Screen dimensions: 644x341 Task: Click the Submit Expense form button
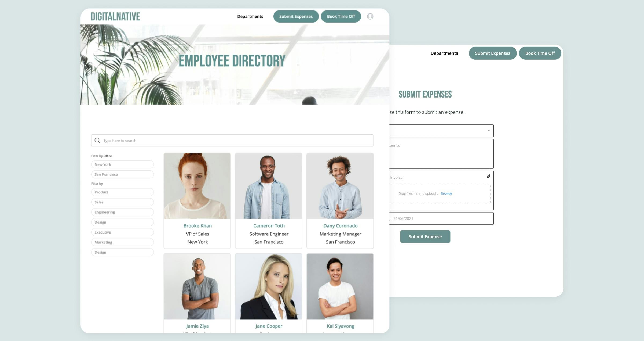click(425, 236)
